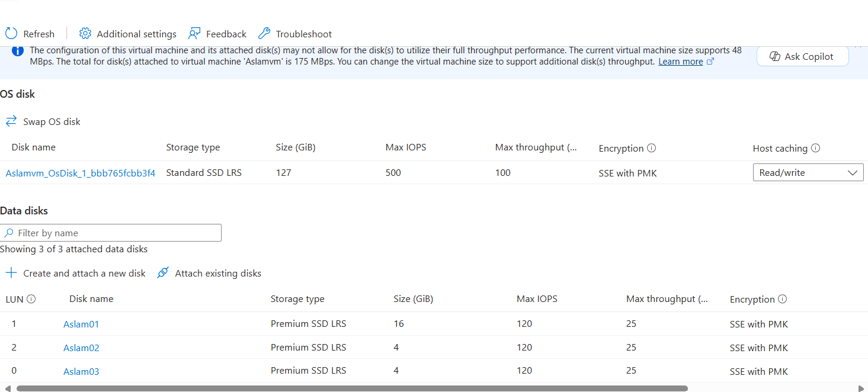Click the Swap OS disk arrows icon
The image size is (868, 392).
11,121
